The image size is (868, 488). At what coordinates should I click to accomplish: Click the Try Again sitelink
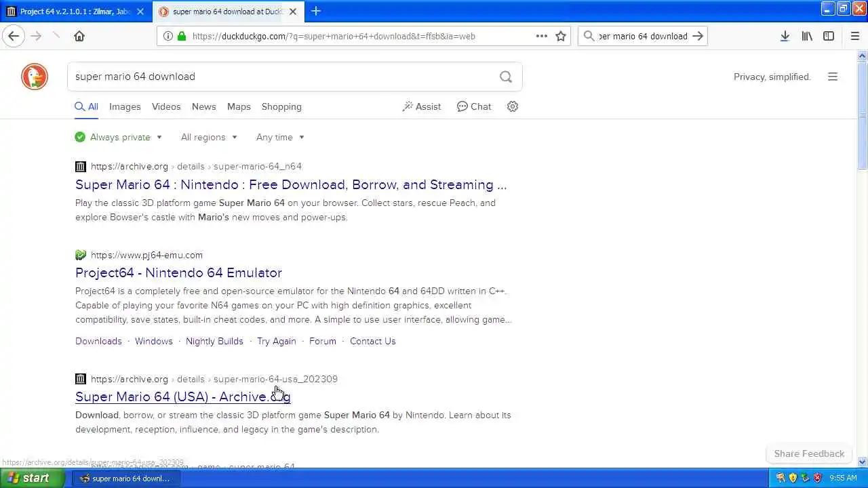click(x=277, y=341)
